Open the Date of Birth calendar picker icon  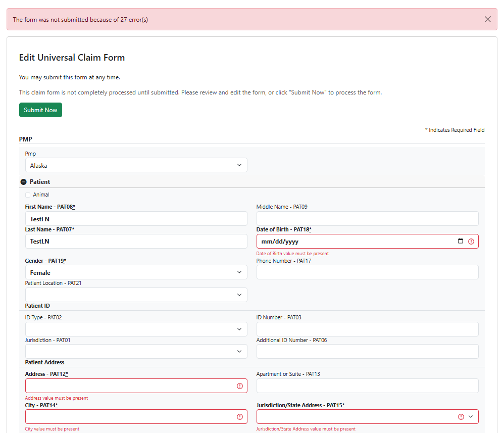coord(461,241)
